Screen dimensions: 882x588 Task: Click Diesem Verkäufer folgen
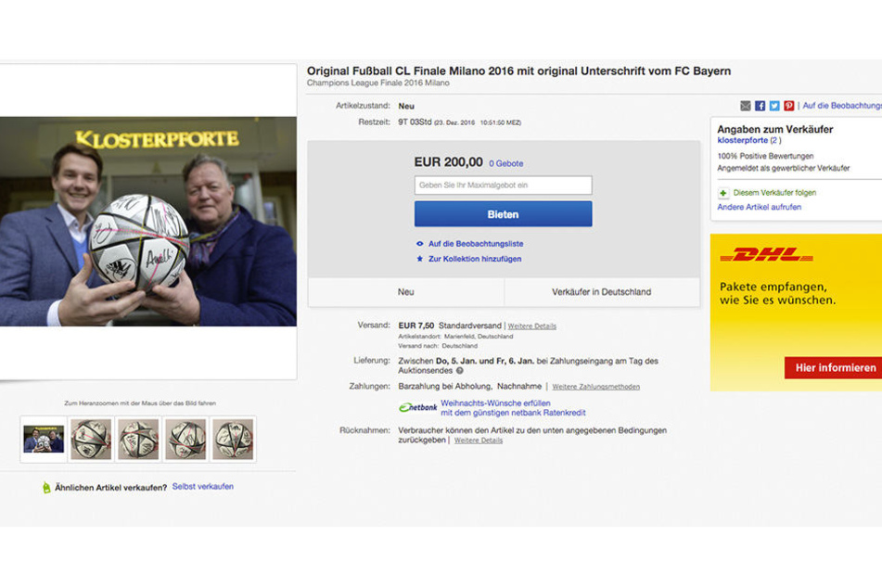click(x=774, y=192)
